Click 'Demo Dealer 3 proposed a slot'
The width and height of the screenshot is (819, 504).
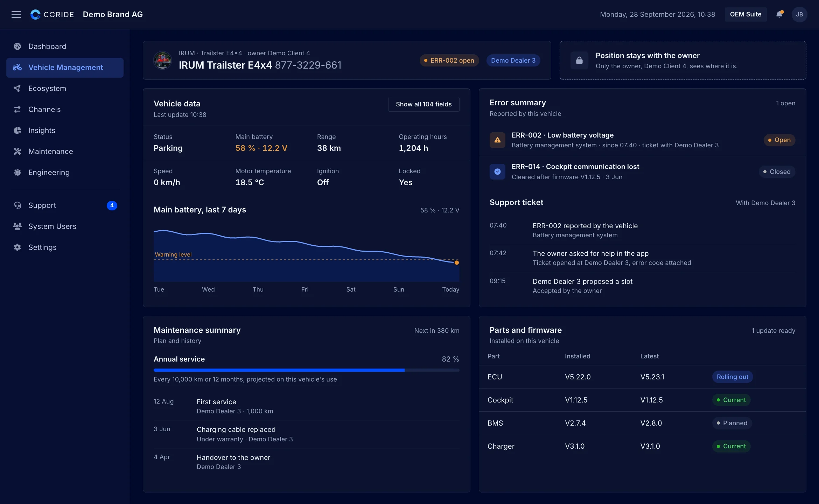coord(582,281)
